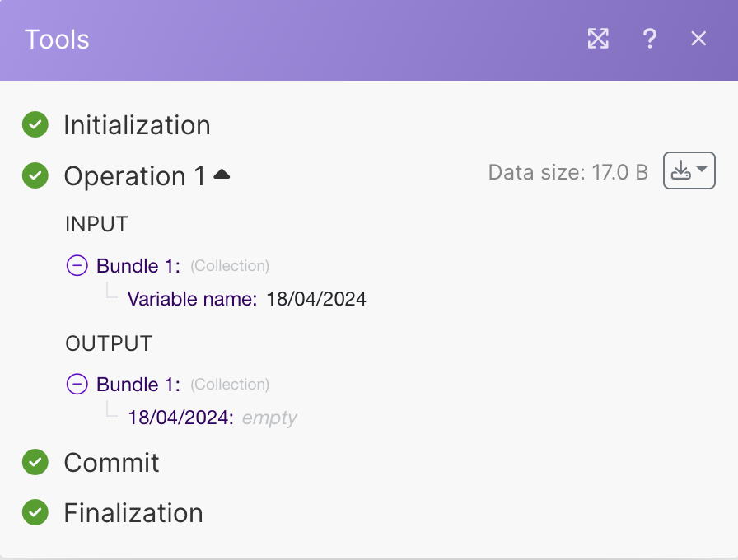This screenshot has width=738, height=560.
Task: Select the Commit step label
Action: coord(111,463)
